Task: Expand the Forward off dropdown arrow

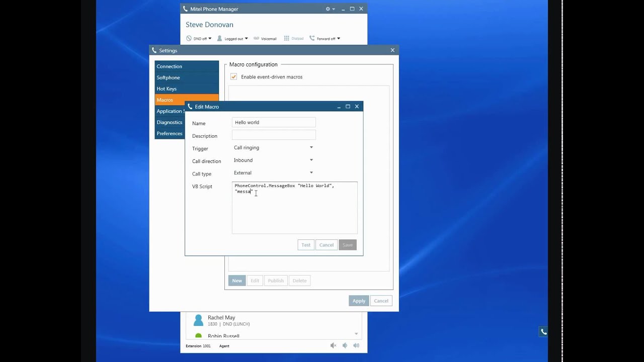Action: click(338, 38)
